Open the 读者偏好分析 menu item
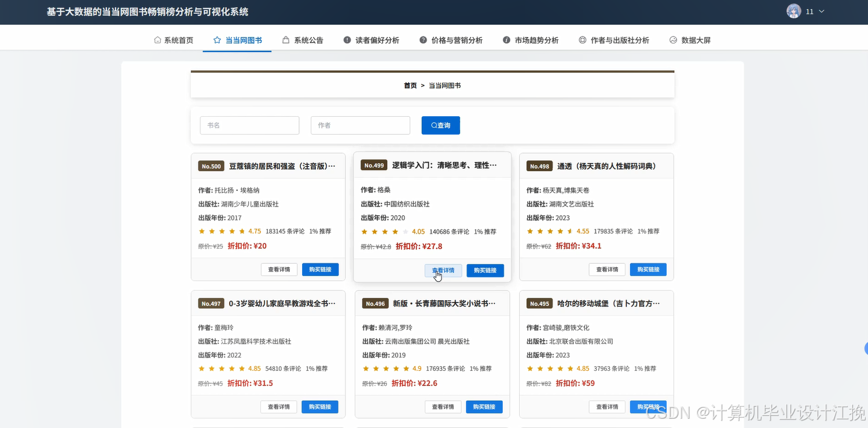868x428 pixels. (372, 40)
